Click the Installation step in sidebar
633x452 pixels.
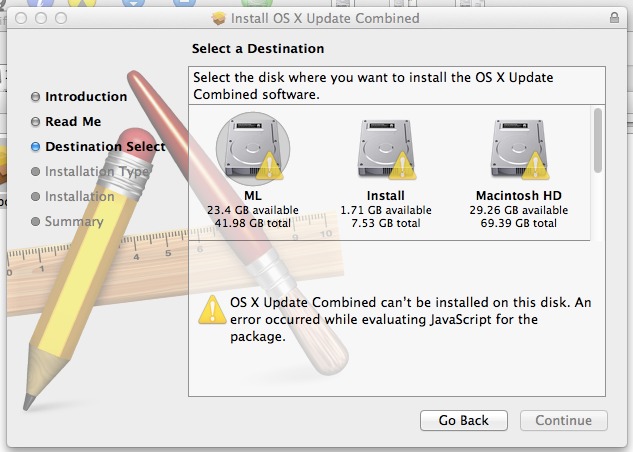[79, 197]
